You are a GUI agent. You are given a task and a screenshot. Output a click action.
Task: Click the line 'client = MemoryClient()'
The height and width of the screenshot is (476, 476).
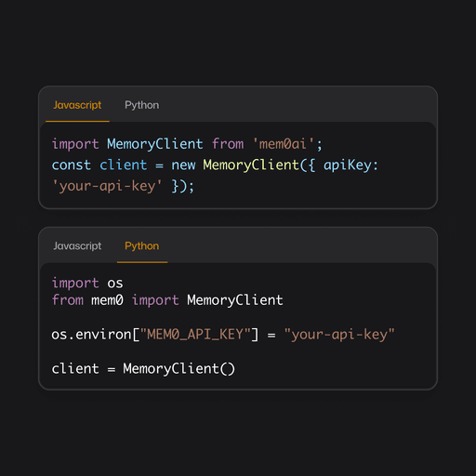point(143,369)
